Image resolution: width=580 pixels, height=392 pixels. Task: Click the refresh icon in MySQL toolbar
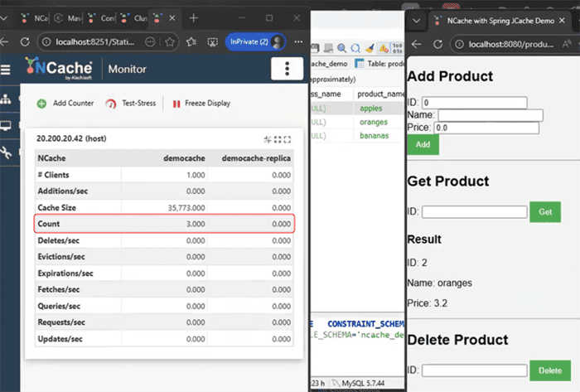coord(355,48)
